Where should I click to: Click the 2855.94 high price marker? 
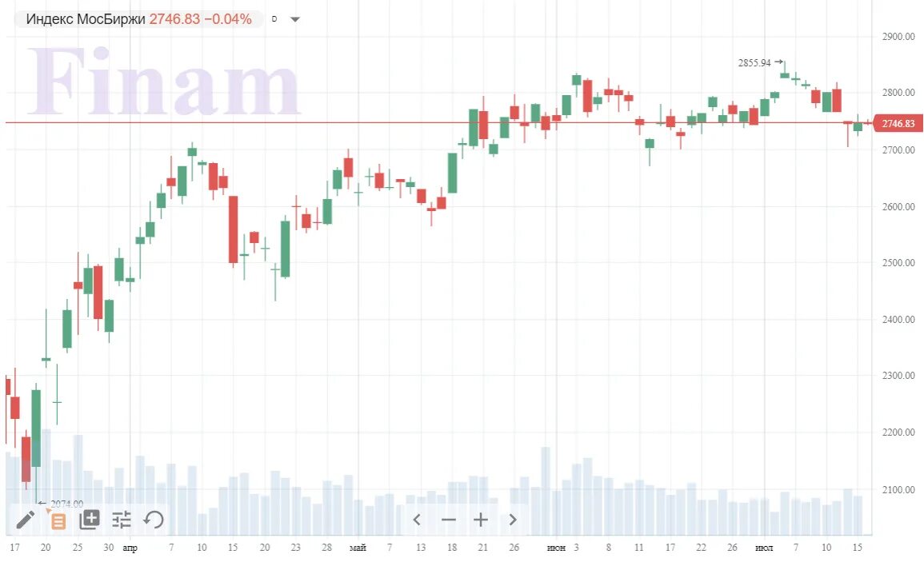pyautogui.click(x=754, y=62)
